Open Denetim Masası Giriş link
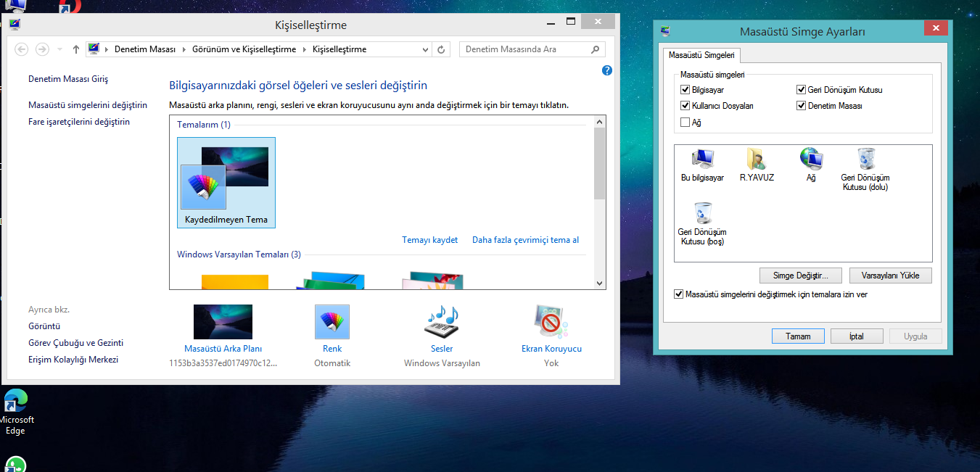The image size is (980, 472). click(68, 78)
